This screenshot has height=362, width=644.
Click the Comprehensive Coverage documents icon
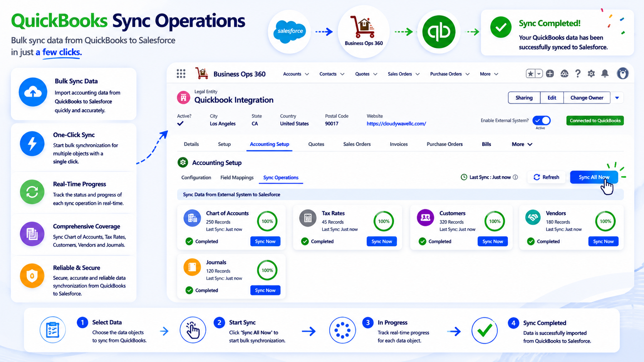coord(32,234)
